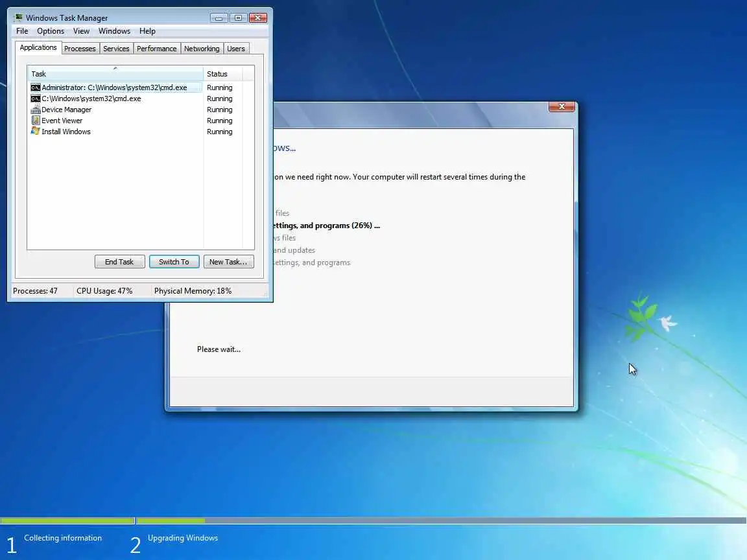Image resolution: width=747 pixels, height=560 pixels.
Task: Click Processes: 47 in the status bar
Action: tap(35, 291)
